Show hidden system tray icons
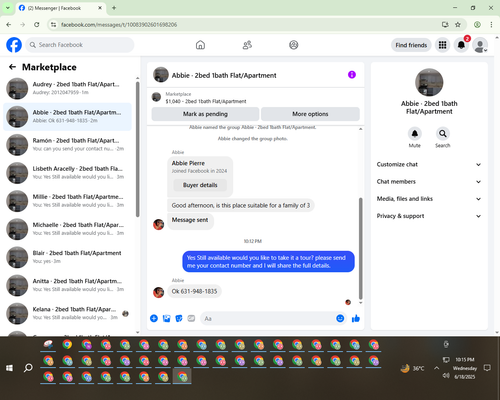 tap(436, 368)
